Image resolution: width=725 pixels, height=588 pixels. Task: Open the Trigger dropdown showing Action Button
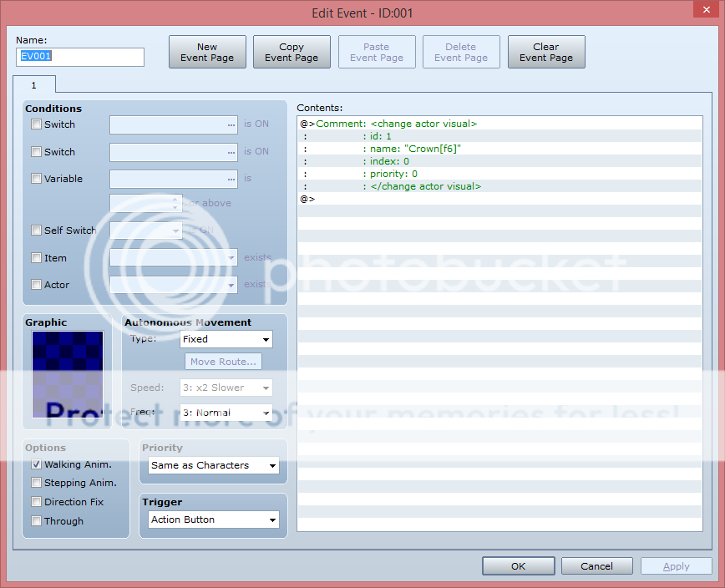(x=214, y=520)
